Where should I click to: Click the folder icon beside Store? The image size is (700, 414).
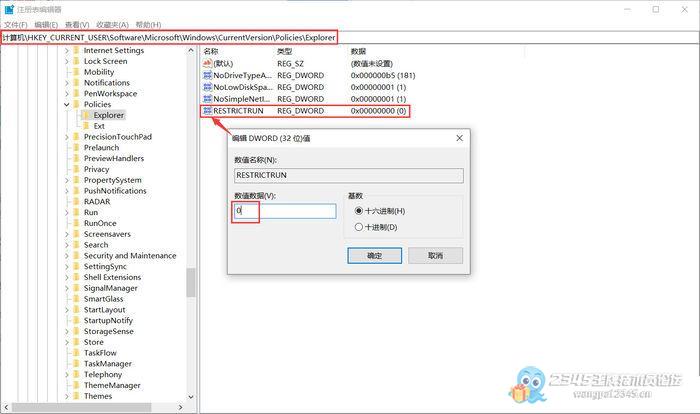tap(76, 342)
